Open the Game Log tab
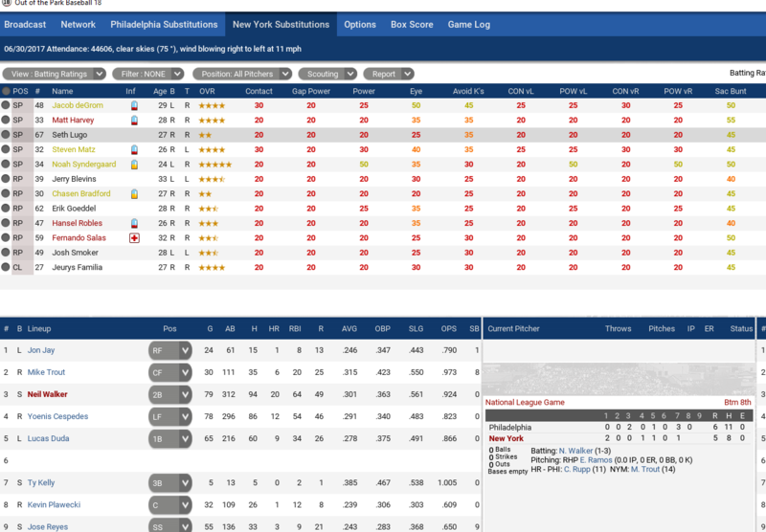The image size is (766, 532). coord(469,25)
